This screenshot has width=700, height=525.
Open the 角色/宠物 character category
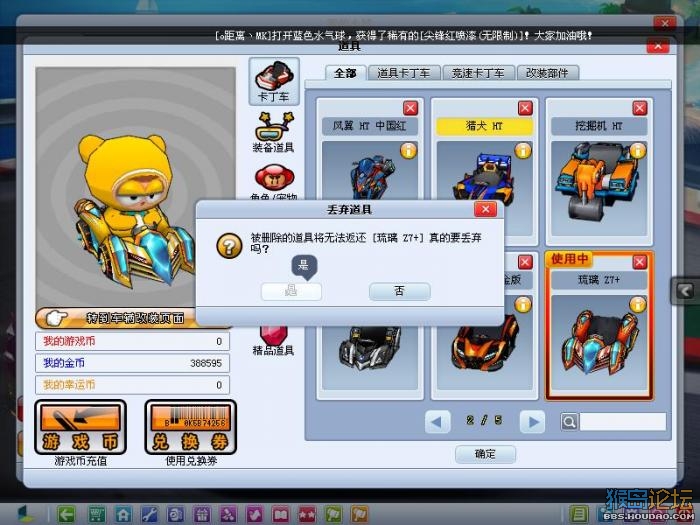[274, 182]
